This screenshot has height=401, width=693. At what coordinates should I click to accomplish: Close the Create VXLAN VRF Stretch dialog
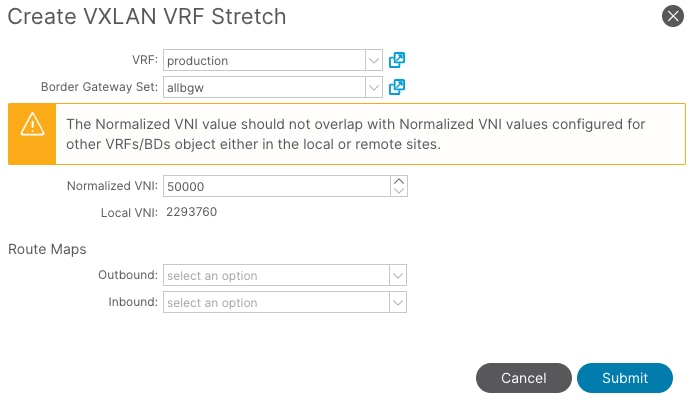[673, 16]
